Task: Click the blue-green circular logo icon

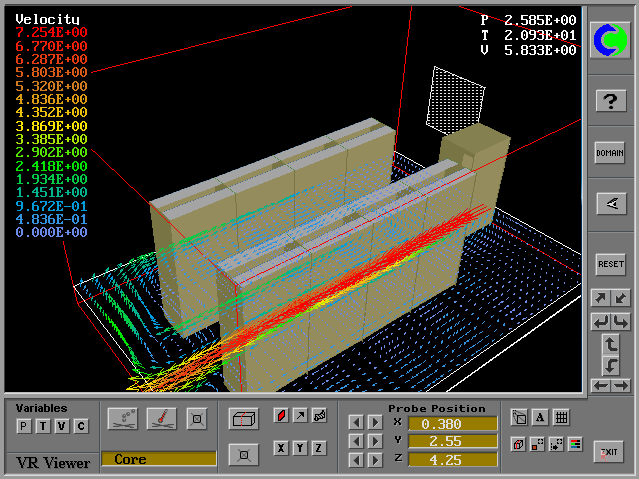Action: pyautogui.click(x=610, y=39)
